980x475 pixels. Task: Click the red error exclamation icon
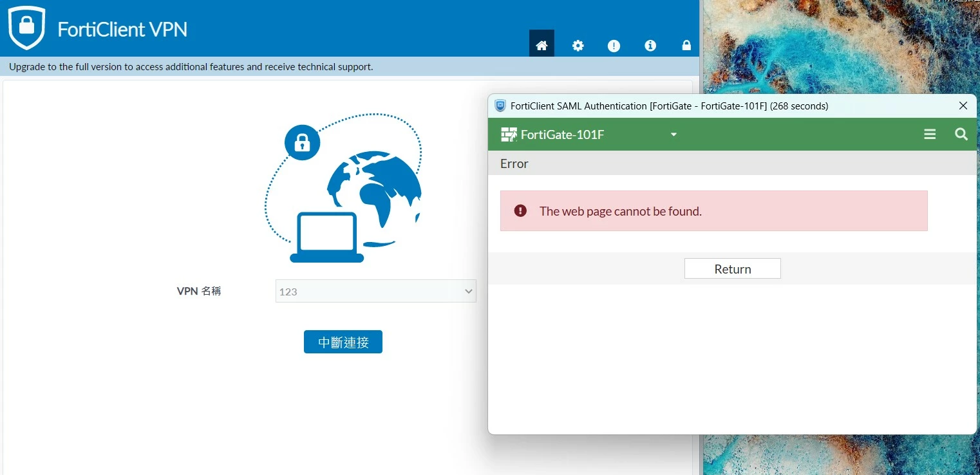point(520,210)
